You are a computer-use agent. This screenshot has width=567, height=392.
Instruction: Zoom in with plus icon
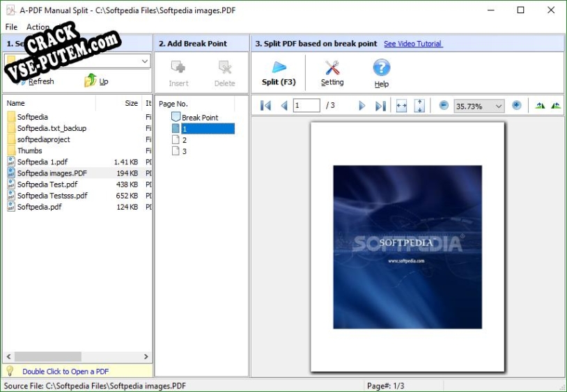[x=516, y=106]
